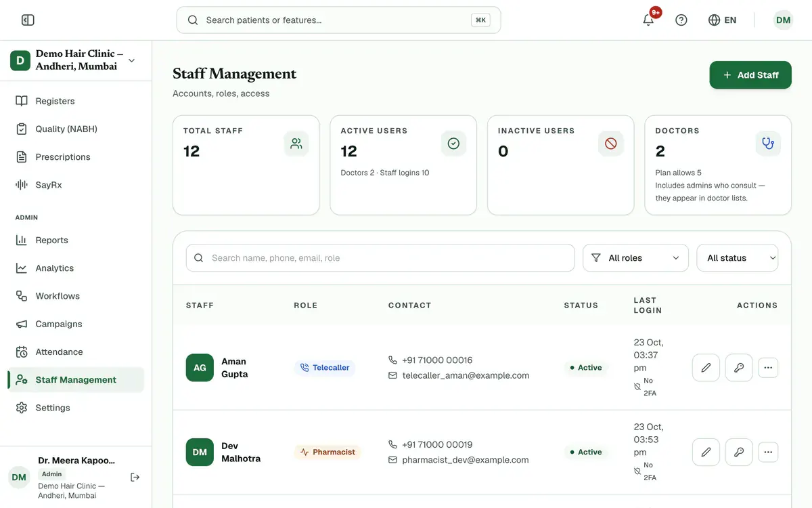Viewport: 812px width, 508px height.
Task: Open the Attendance page
Action: pos(76,352)
